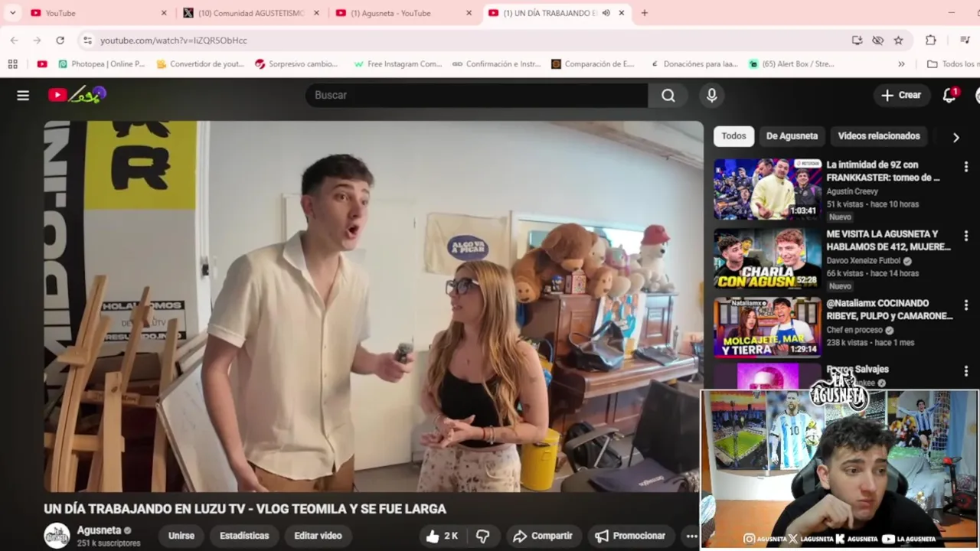The width and height of the screenshot is (980, 551).
Task: Open the Alert Box / Stre... bookmark
Action: [x=792, y=64]
